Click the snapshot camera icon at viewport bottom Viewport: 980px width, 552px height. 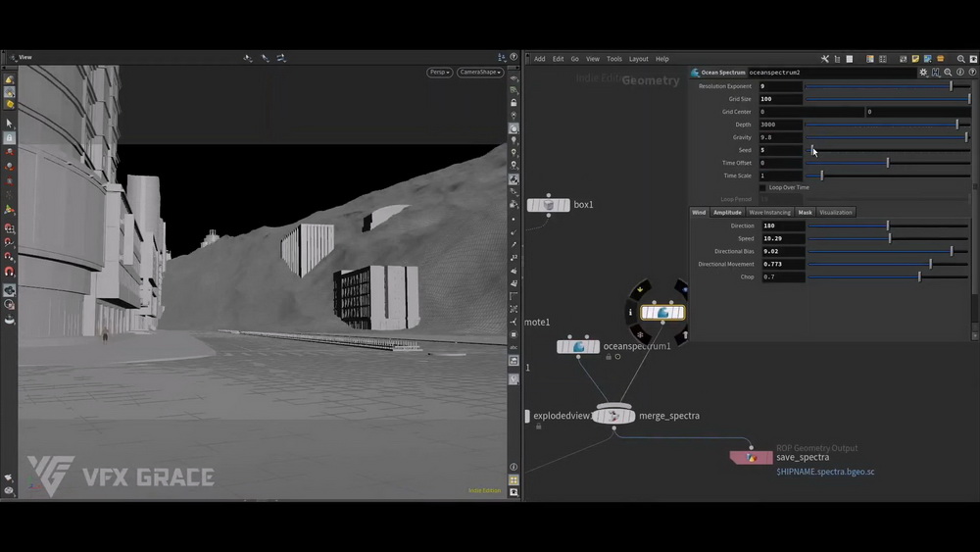[514, 492]
